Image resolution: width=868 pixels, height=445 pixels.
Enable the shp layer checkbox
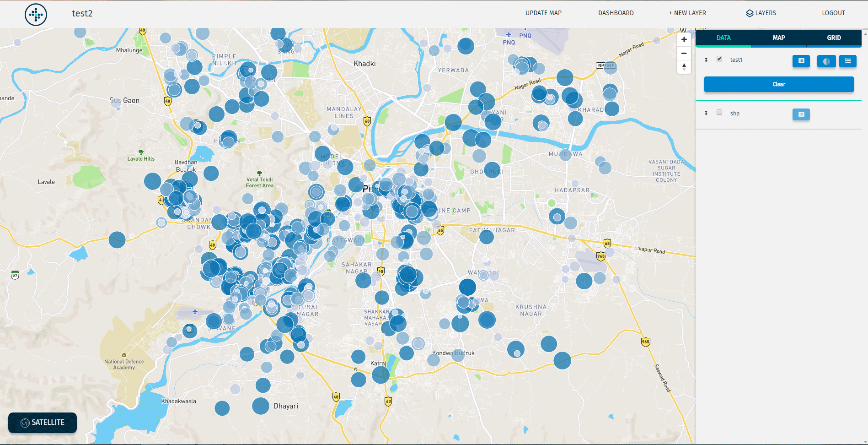point(719,113)
